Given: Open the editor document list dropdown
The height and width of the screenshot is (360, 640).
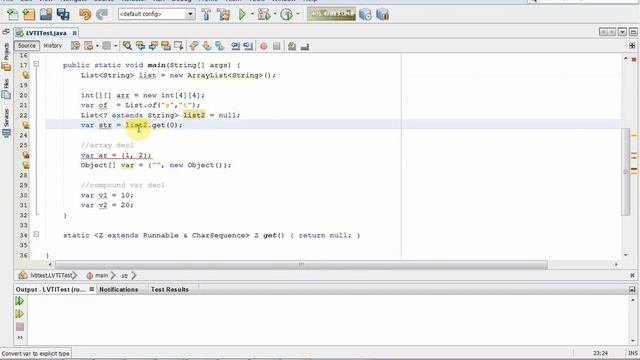Looking at the screenshot, I should click(x=622, y=32).
